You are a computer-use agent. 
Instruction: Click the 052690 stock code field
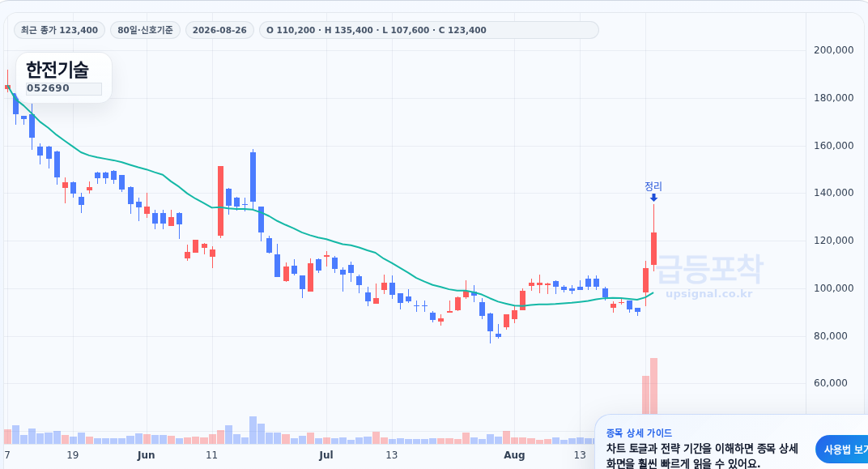pyautogui.click(x=64, y=88)
